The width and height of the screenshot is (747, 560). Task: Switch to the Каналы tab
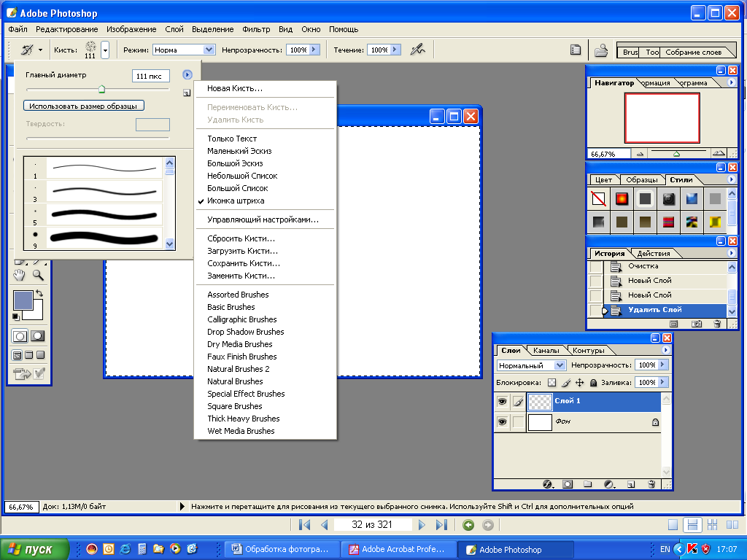point(546,351)
